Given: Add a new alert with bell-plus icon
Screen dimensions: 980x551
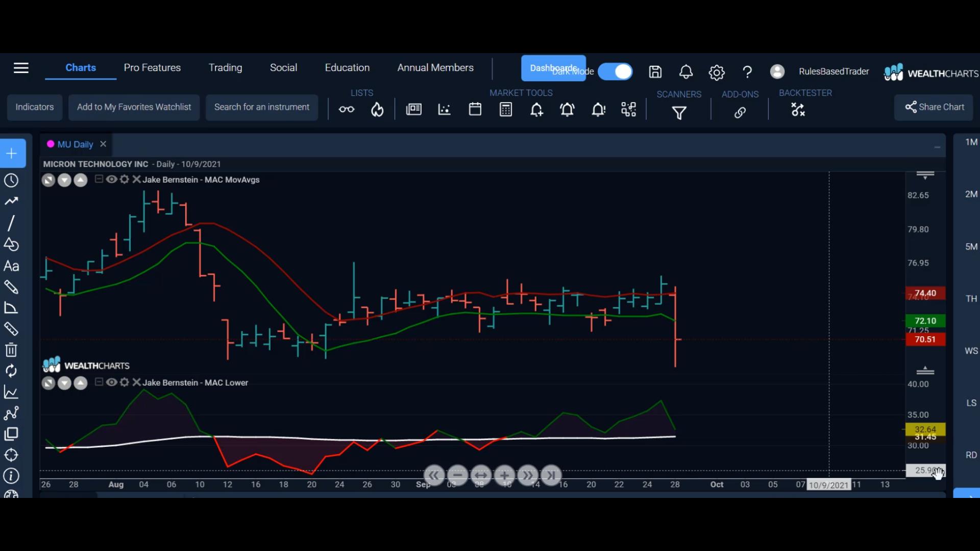Looking at the screenshot, I should coord(536,110).
